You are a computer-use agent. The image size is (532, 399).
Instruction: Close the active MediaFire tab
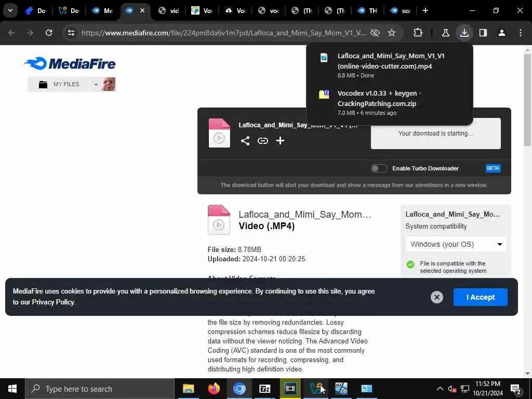coord(142,10)
